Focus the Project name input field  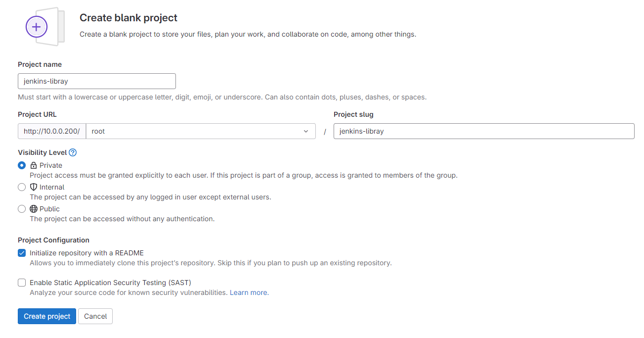97,81
